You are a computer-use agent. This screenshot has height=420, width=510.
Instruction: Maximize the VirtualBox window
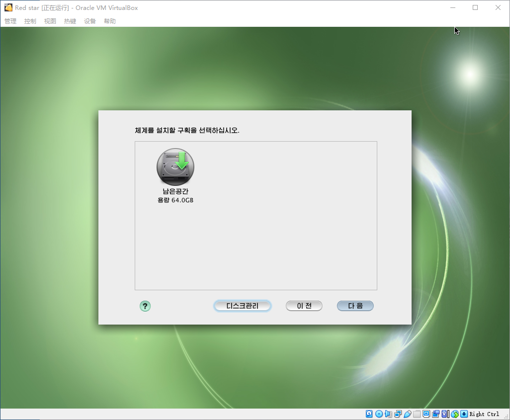(x=475, y=7)
